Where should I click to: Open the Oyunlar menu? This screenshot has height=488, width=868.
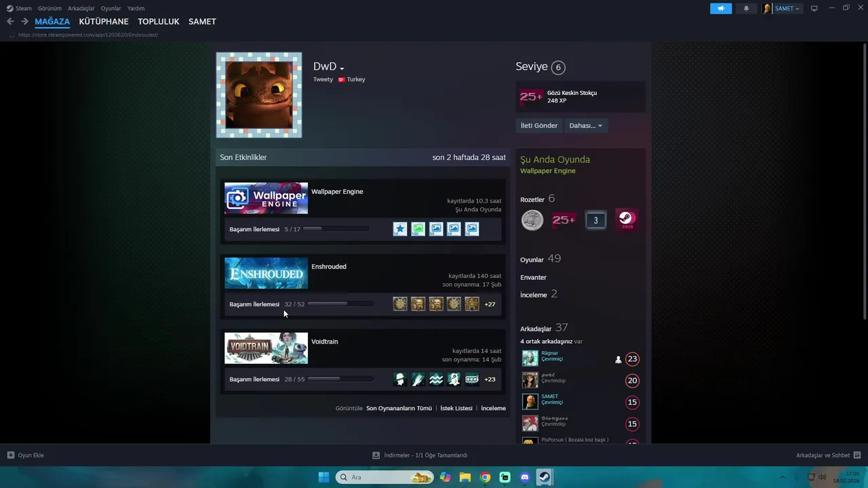[x=111, y=8]
